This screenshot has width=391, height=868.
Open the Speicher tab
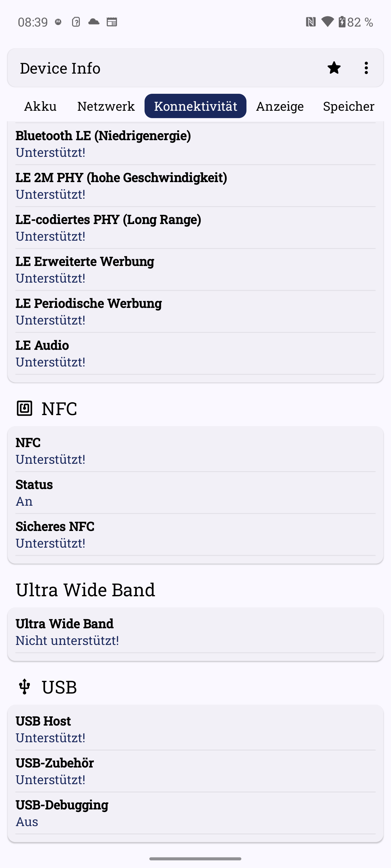348,106
